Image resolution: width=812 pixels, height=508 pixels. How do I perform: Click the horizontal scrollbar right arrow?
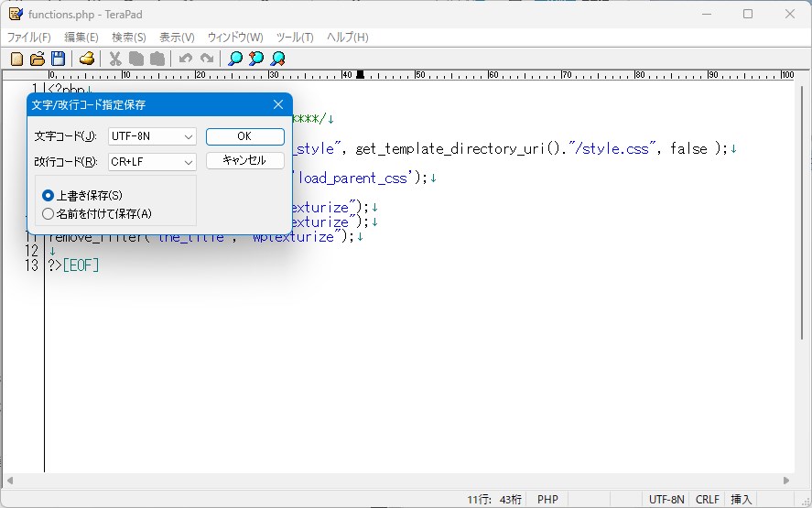(x=786, y=481)
